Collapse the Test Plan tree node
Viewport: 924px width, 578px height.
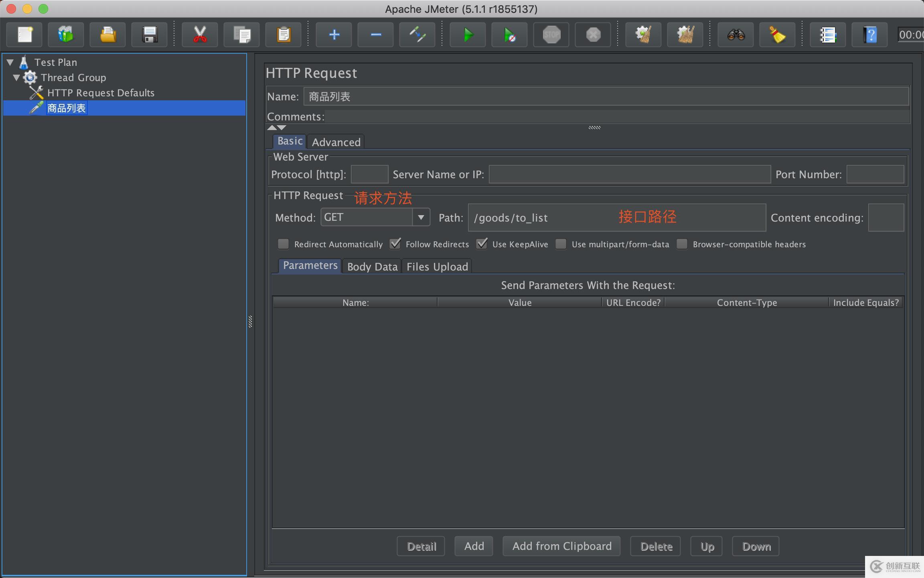coord(10,62)
